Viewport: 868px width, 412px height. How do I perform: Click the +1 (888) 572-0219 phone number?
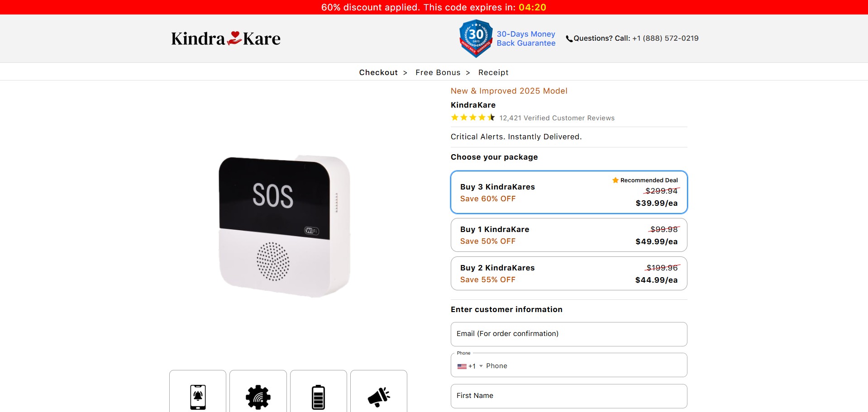(x=665, y=38)
